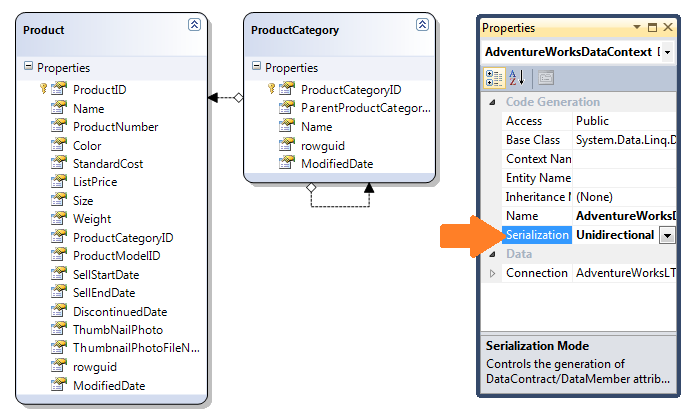Select the Product entity title header
This screenshot has height=419, width=694.
[x=44, y=30]
